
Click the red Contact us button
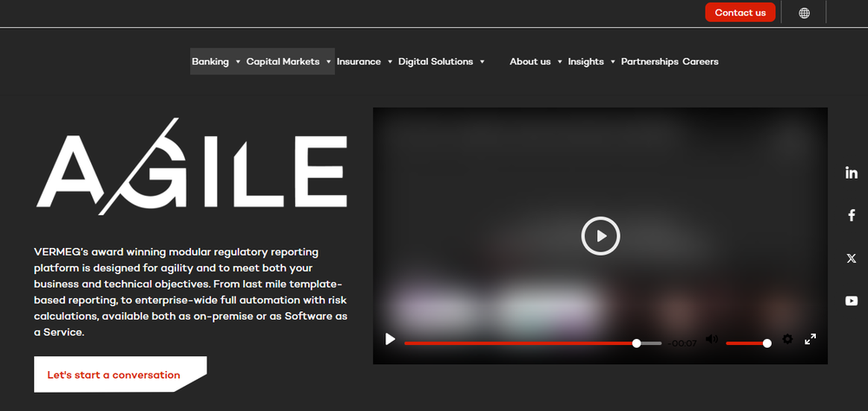click(740, 12)
